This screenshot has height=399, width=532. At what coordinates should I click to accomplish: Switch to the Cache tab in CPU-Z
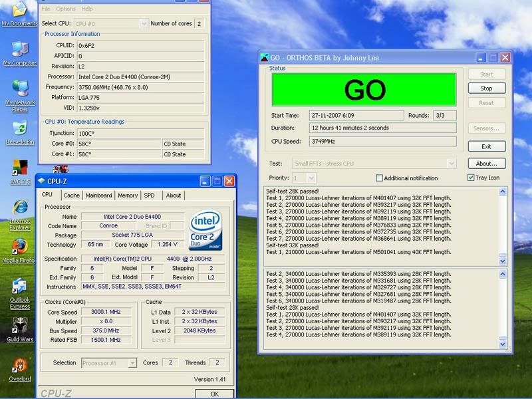(x=72, y=196)
